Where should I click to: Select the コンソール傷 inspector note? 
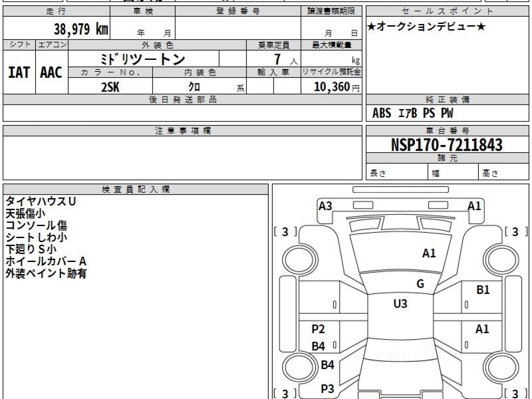click(36, 225)
